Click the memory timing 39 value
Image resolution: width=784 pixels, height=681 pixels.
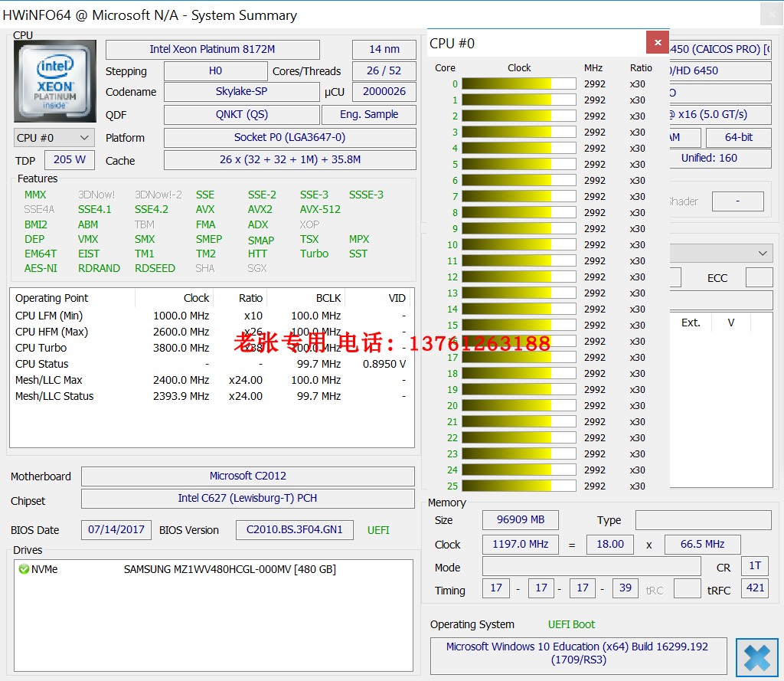coord(625,588)
